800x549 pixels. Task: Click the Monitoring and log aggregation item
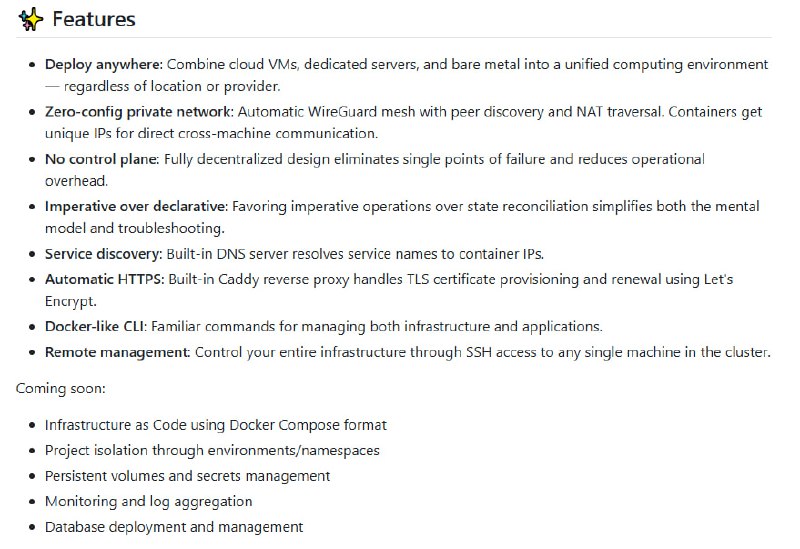coord(148,501)
